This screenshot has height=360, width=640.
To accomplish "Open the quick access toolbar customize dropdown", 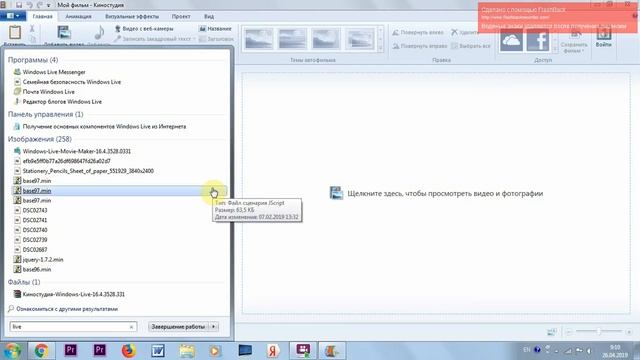I will (x=49, y=5).
